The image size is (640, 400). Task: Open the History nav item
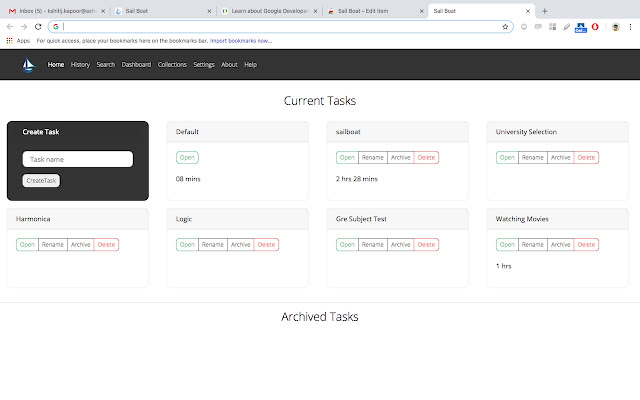click(x=80, y=64)
